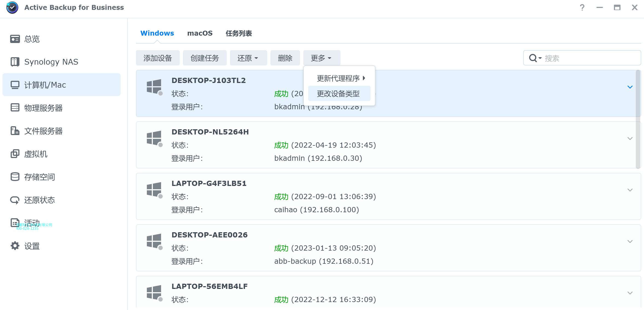Switch to the macOS tab

tap(200, 33)
